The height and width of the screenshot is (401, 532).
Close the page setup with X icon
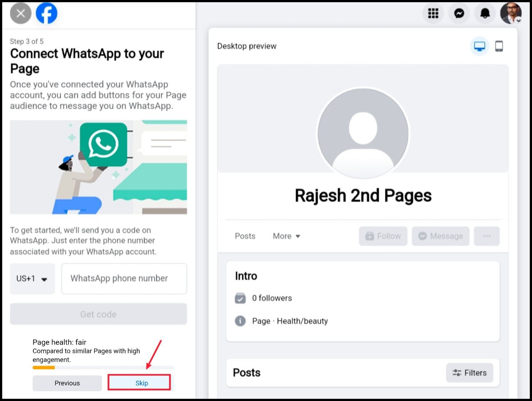click(21, 14)
